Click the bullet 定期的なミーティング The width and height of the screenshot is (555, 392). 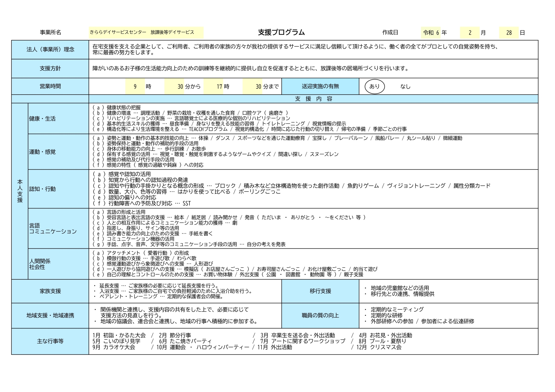[394, 309]
